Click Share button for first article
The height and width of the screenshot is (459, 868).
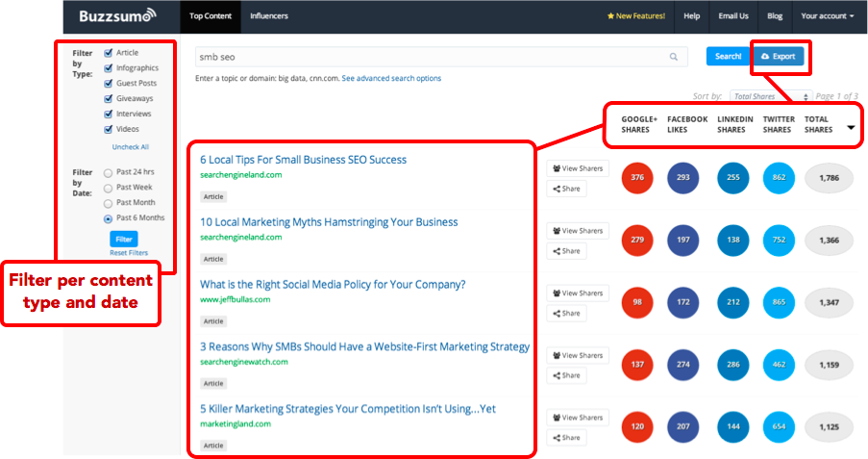click(x=567, y=189)
